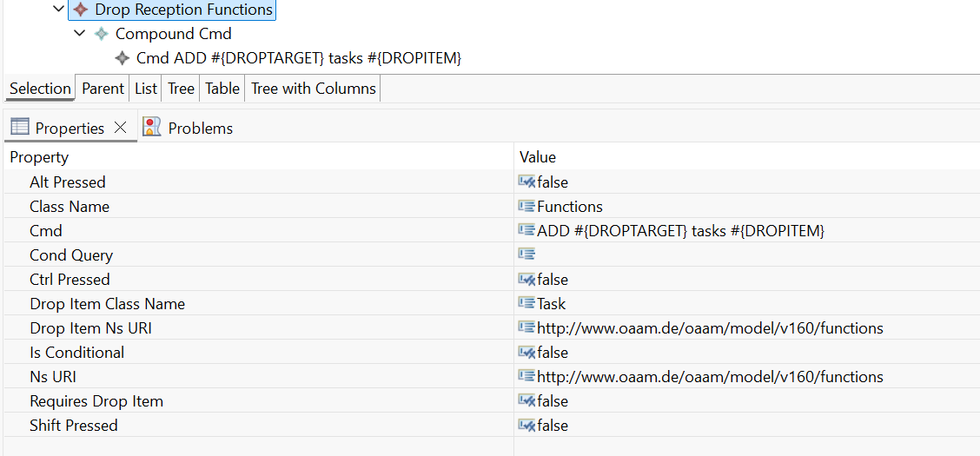
Task: Click the Compound Cmd node icon
Action: click(102, 34)
